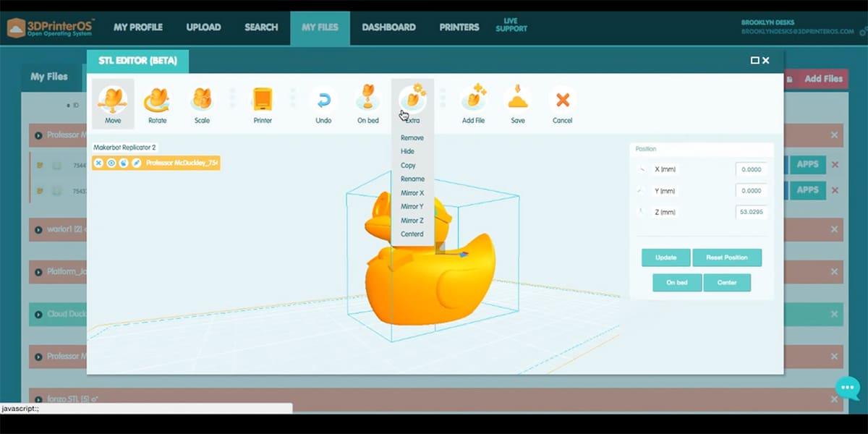Choose Copy from the Extra menu
868x434 pixels.
[x=408, y=166]
